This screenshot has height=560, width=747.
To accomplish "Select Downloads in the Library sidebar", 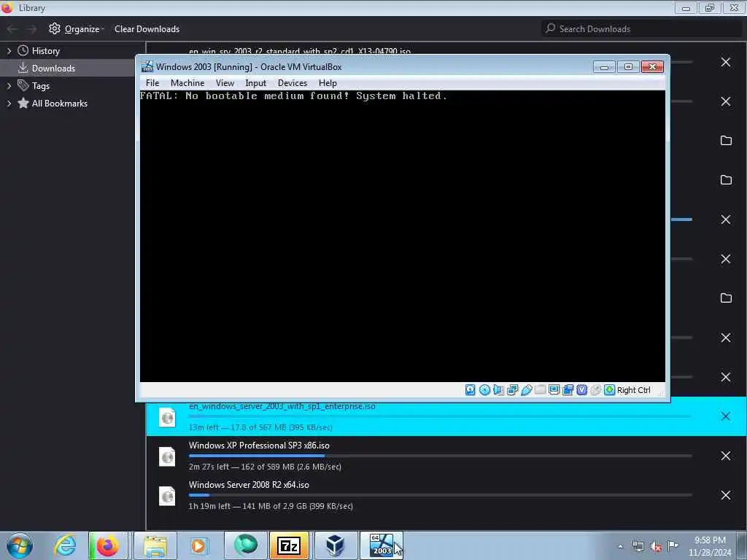I will tap(53, 68).
